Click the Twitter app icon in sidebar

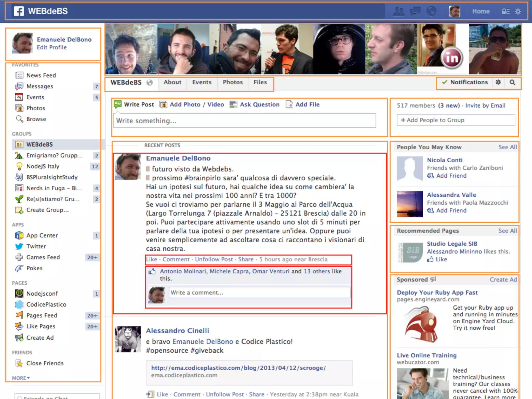[x=19, y=246]
